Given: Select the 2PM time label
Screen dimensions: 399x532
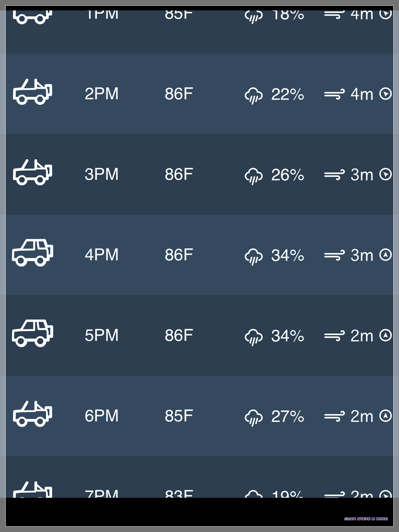Looking at the screenshot, I should 101,94.
